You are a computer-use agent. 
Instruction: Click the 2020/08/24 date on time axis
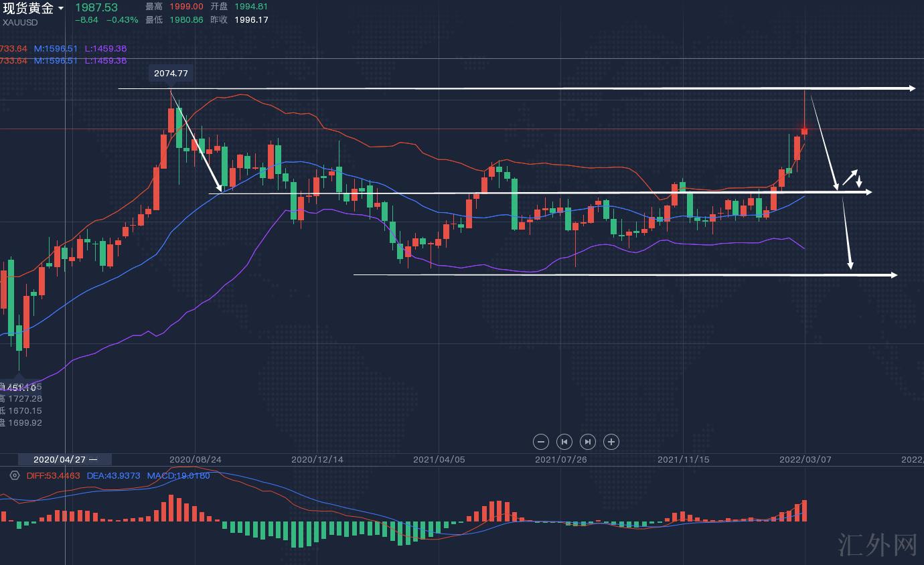(x=195, y=460)
